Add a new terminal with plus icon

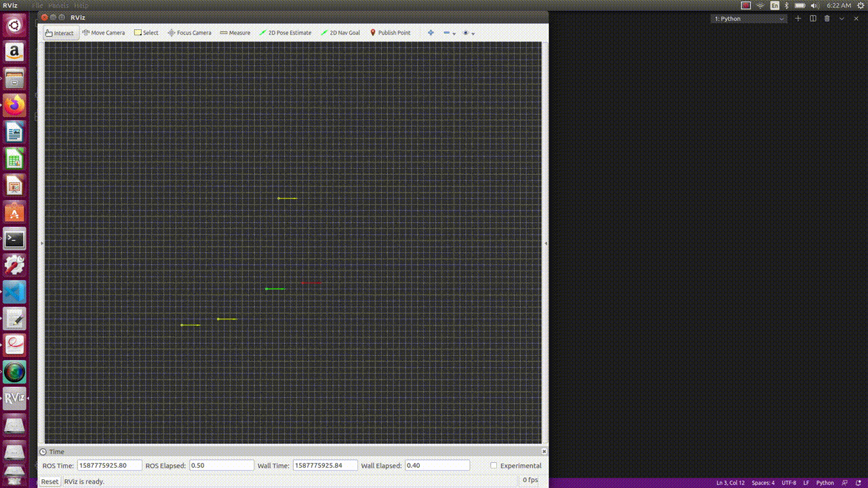coord(798,18)
